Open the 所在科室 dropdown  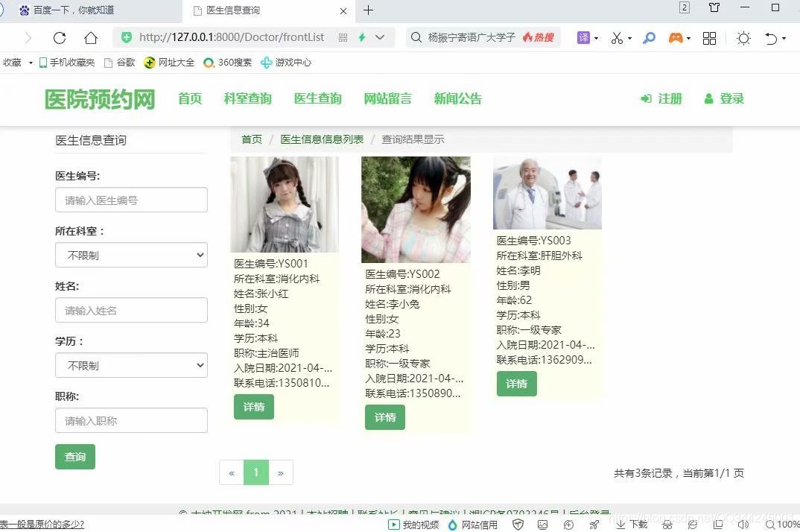[131, 255]
